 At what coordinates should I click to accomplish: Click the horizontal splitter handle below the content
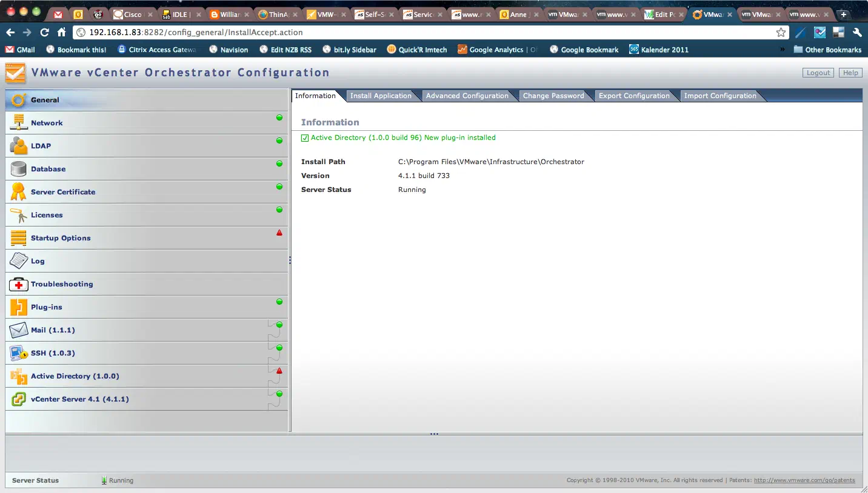tap(434, 434)
